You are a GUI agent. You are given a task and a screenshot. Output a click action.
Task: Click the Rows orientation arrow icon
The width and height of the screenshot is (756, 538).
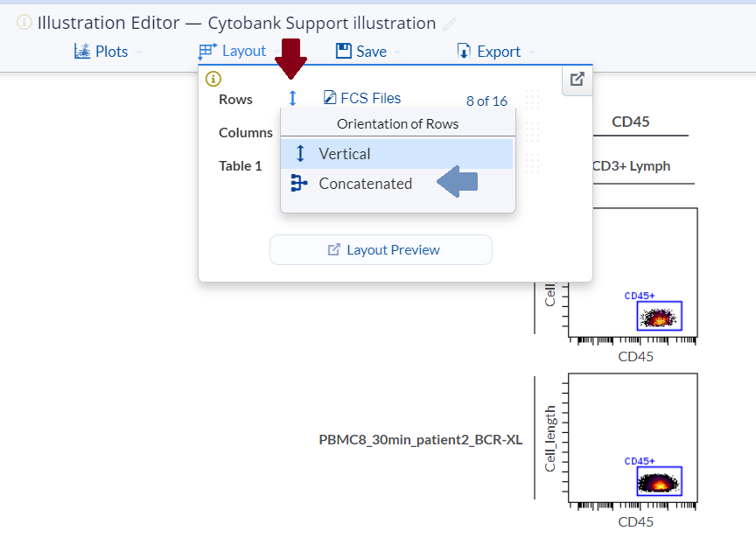pos(293,99)
